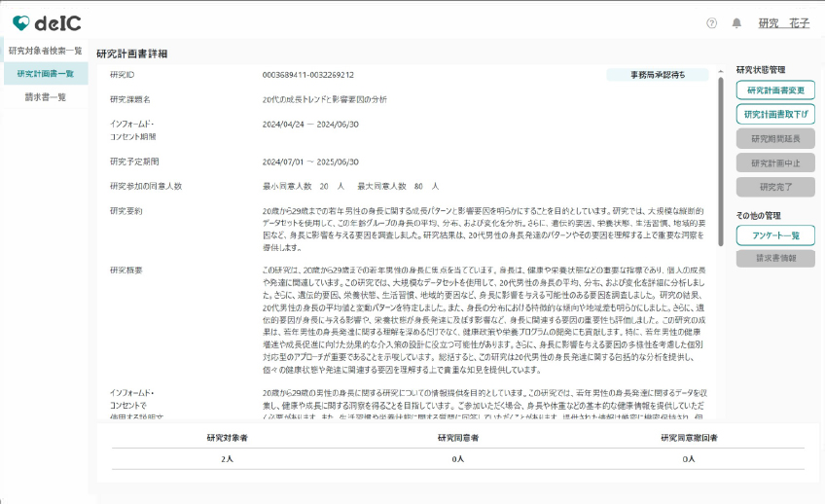825x504 pixels.
Task: Click research period 2024/07/01 ~ 2025/06/30
Action: (310, 162)
